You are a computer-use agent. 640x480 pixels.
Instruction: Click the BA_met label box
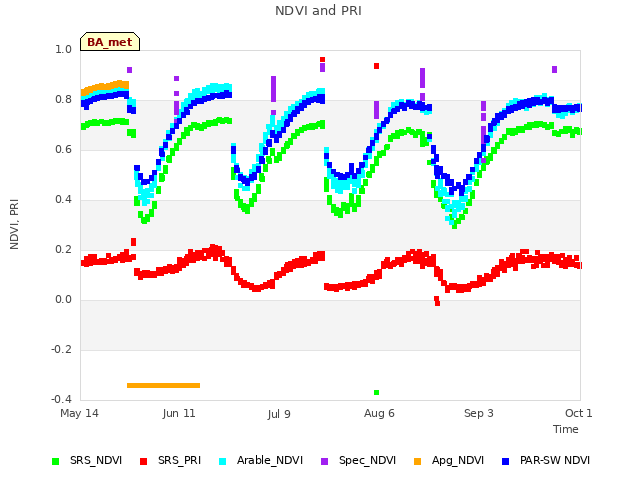click(110, 42)
